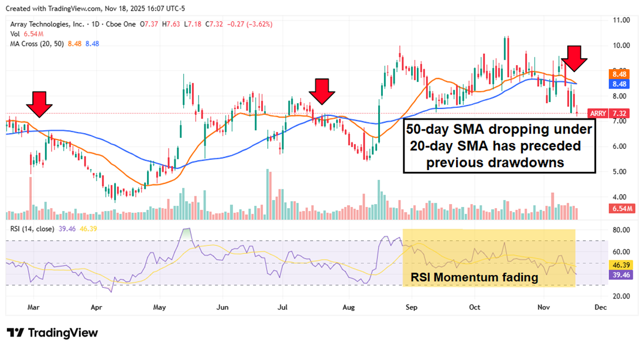Viewport: 644px width, 350px height.
Task: Toggle the MA Cross overlay off
Action: pos(37,43)
